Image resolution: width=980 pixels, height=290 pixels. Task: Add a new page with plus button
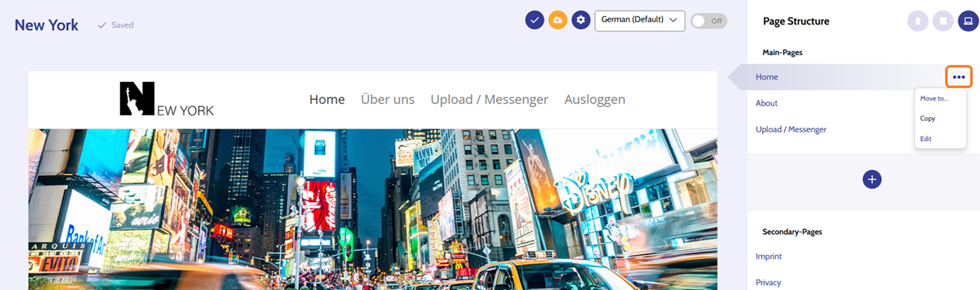[872, 179]
